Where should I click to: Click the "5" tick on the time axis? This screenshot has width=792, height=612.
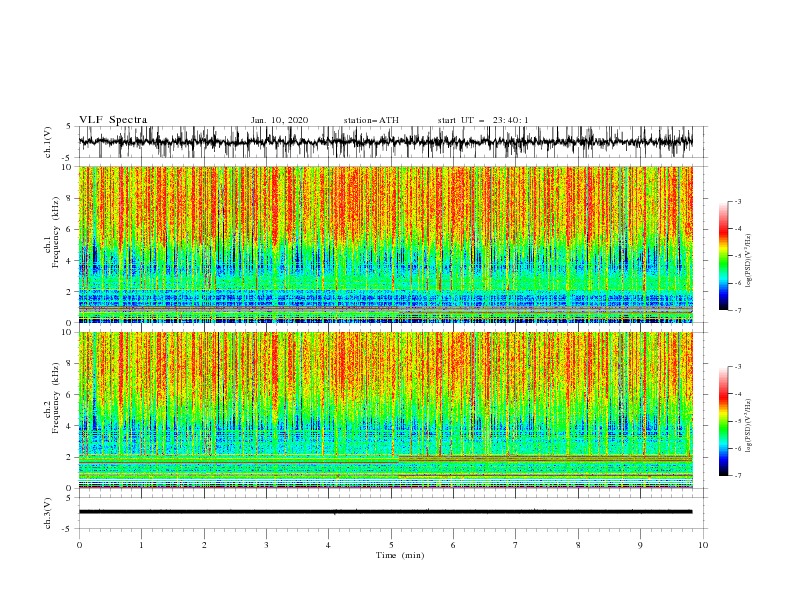(391, 545)
